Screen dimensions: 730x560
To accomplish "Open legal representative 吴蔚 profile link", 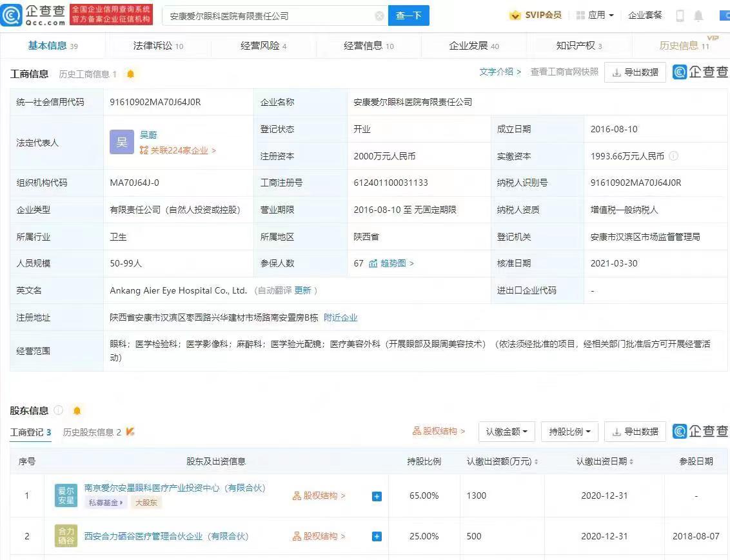I will click(x=148, y=135).
